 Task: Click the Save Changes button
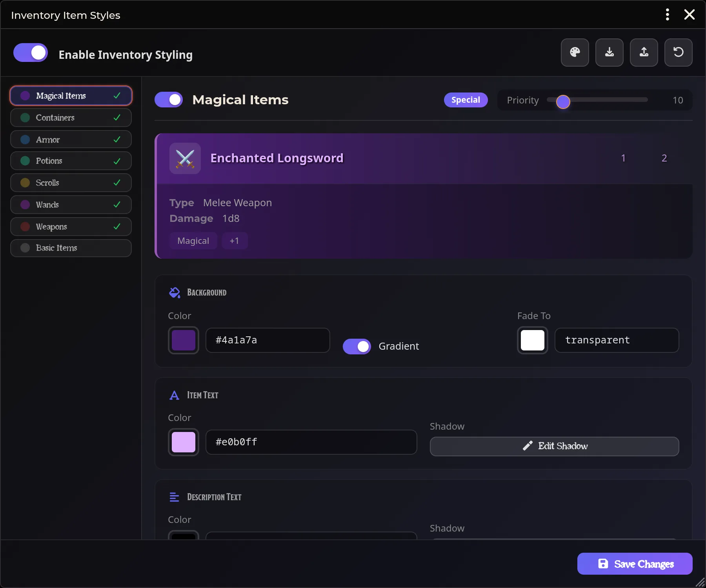coord(635,564)
